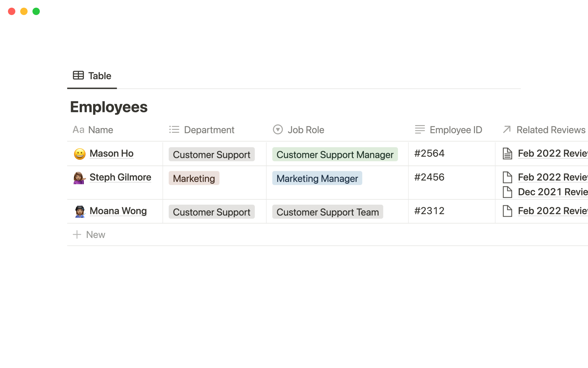Image resolution: width=588 pixels, height=368 pixels.
Task: Open the Department column header options
Action: [x=209, y=130]
